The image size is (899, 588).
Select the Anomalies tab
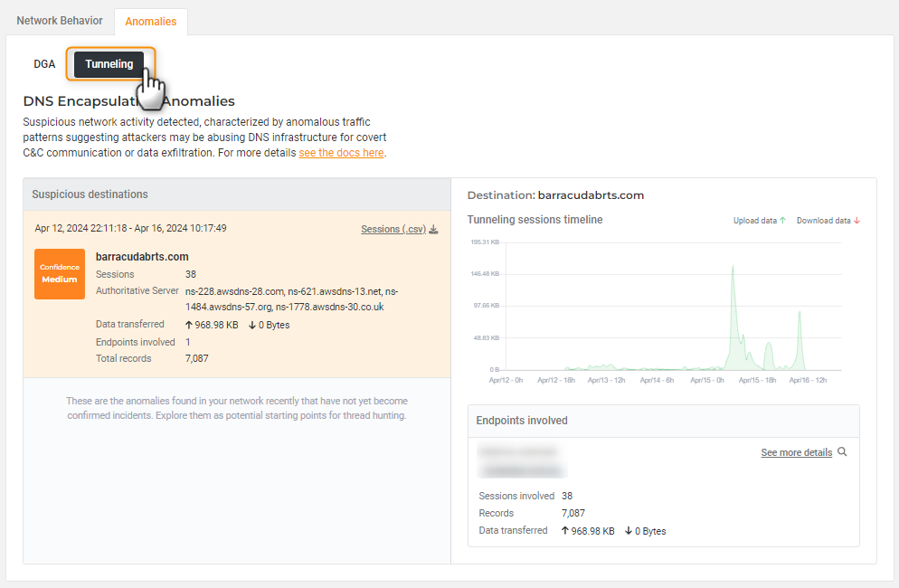151,21
